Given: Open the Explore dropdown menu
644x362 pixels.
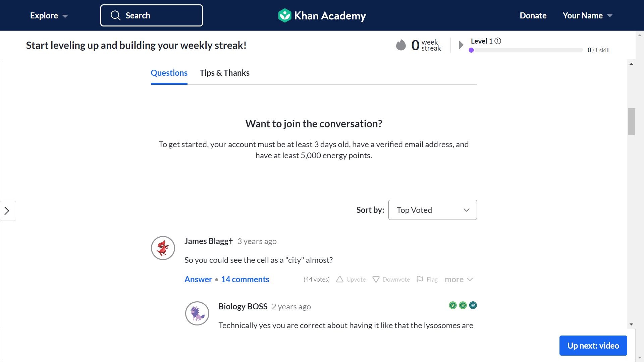Looking at the screenshot, I should [49, 15].
